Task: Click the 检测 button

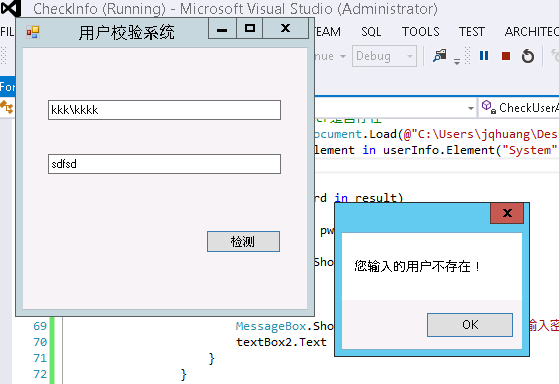Action: [243, 241]
